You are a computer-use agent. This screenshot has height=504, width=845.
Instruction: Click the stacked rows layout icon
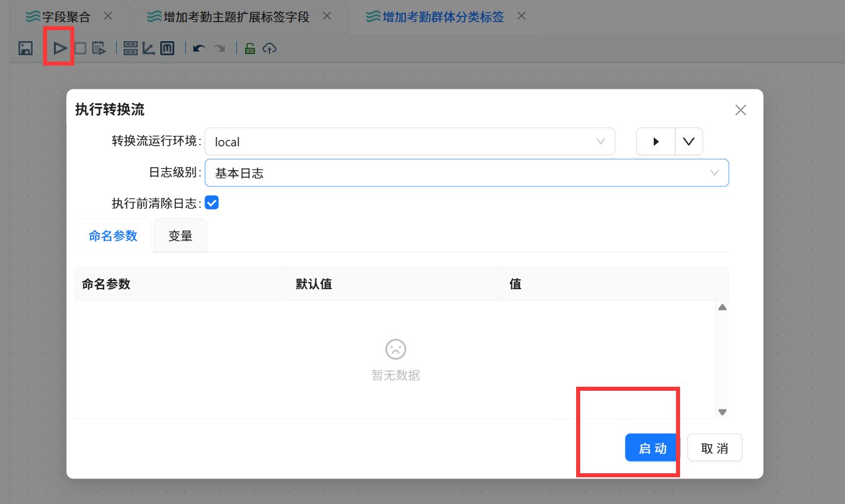point(131,48)
